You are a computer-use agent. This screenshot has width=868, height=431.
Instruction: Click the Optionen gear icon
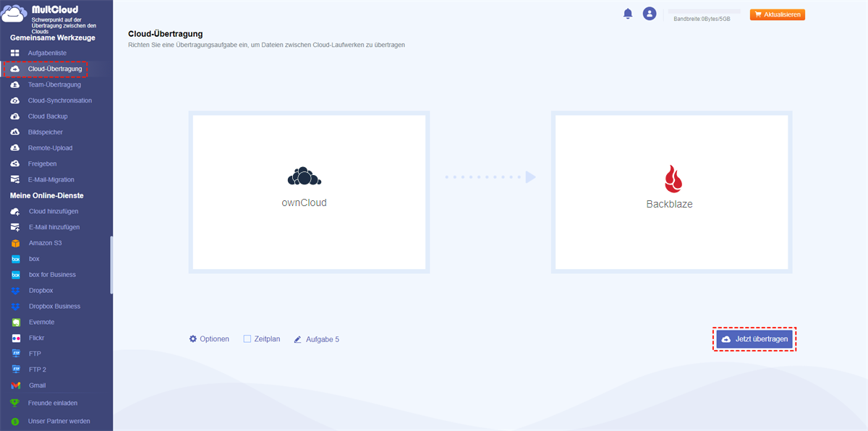coord(193,338)
